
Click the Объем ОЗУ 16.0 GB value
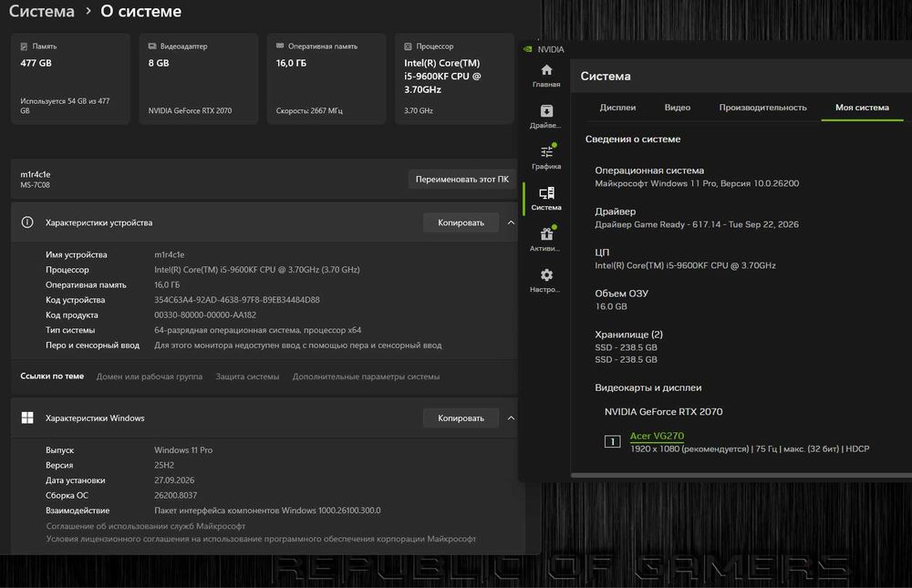pyautogui.click(x=611, y=306)
